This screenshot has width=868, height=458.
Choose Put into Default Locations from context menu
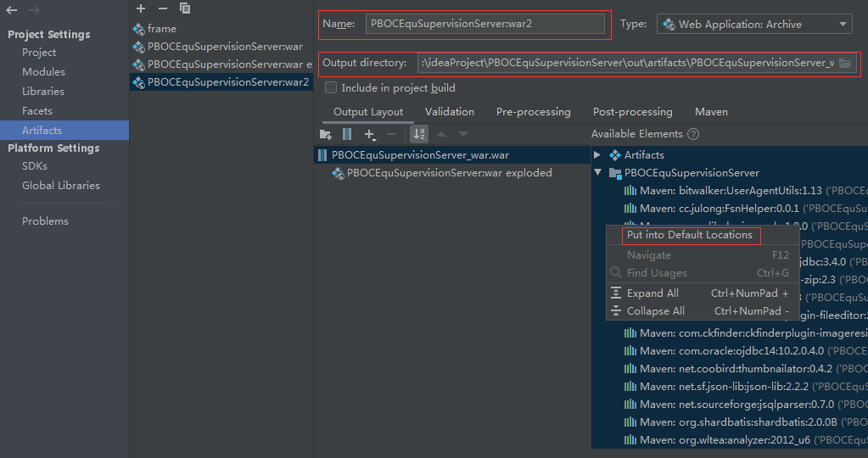click(689, 235)
